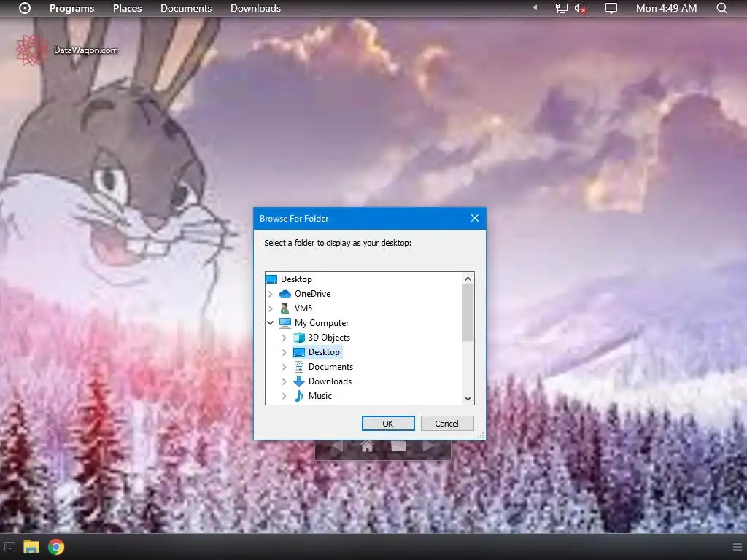
Task: Open File Explorer from the taskbar
Action: point(31,547)
